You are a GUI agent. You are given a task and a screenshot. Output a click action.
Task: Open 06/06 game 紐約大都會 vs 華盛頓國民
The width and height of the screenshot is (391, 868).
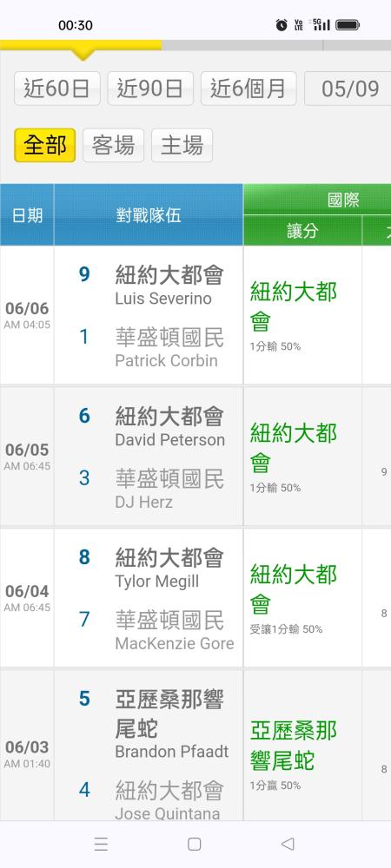click(x=149, y=316)
